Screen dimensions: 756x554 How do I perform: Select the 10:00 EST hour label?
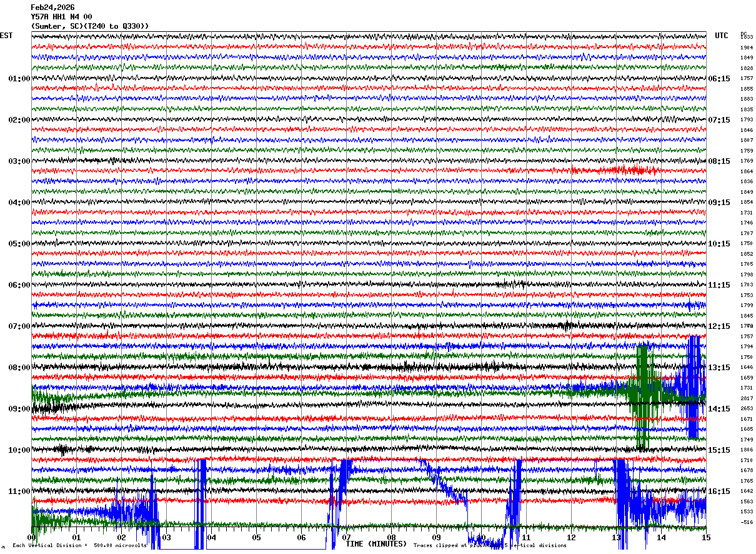coord(19,450)
